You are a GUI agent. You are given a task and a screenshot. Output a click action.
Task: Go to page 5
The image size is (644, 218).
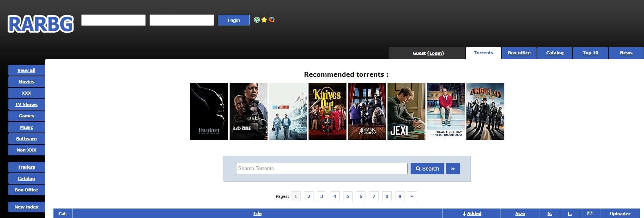pyautogui.click(x=348, y=196)
